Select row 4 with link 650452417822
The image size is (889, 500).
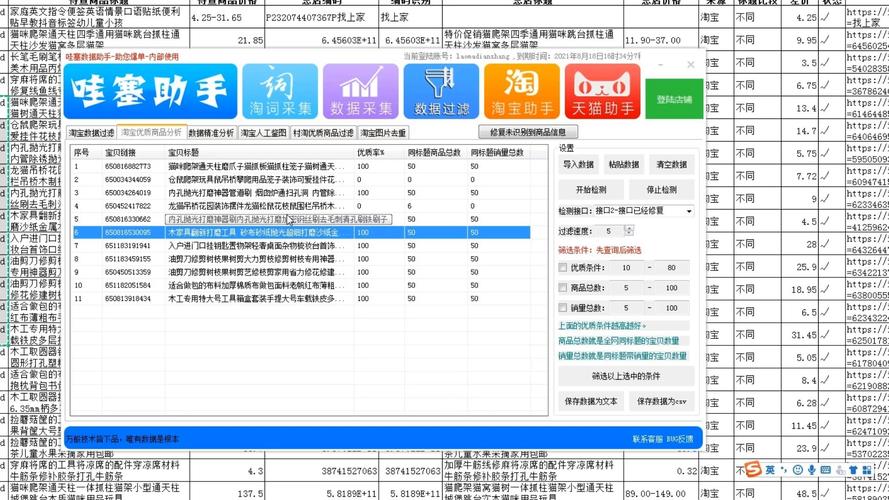[302, 206]
